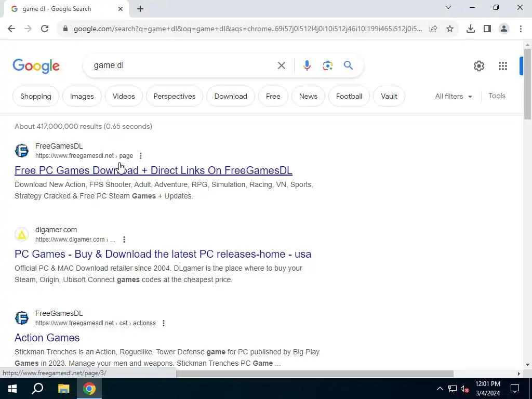Reload the current page
This screenshot has height=399, width=532.
pos(45,29)
